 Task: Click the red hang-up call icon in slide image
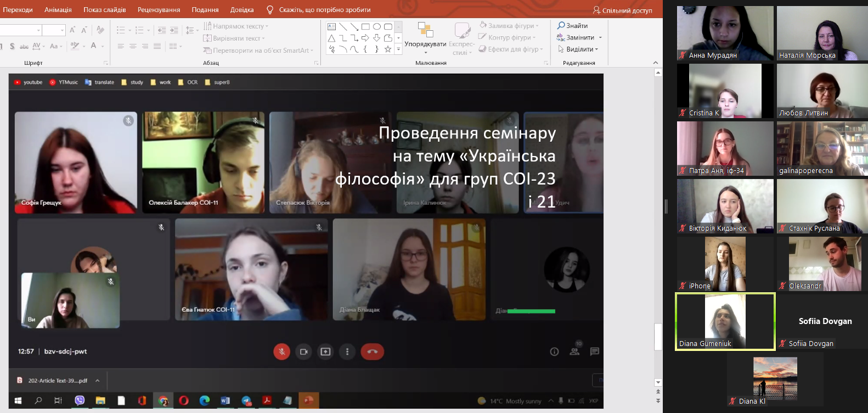click(372, 351)
